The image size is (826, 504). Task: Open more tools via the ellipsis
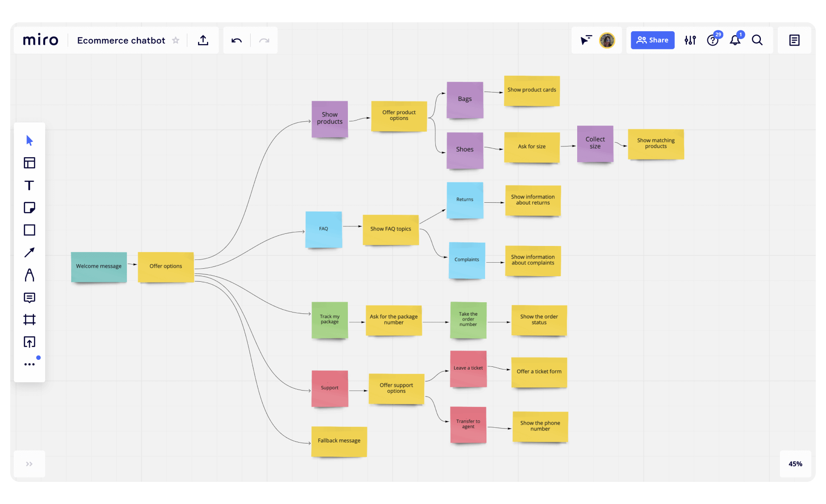click(28, 364)
